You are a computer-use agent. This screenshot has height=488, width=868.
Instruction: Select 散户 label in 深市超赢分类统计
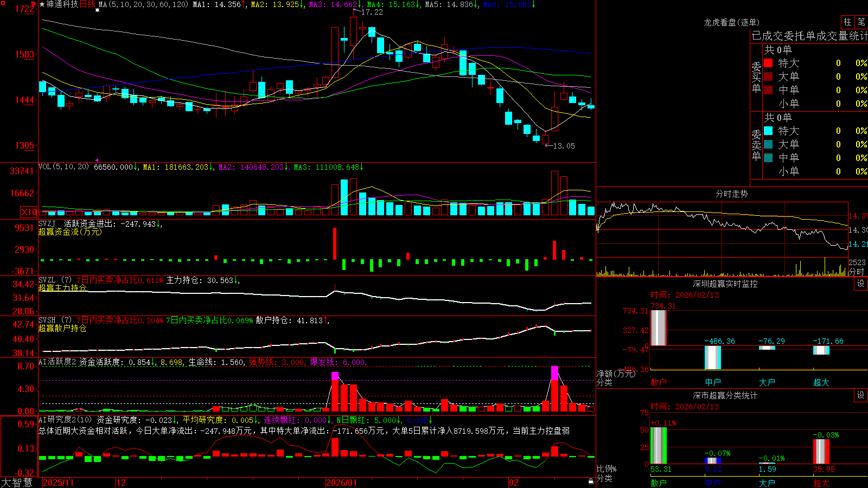[659, 483]
